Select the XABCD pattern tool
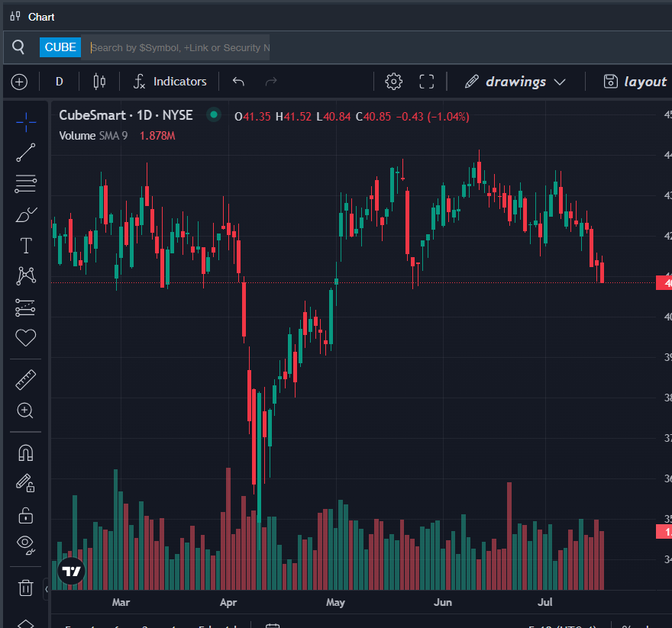Image resolution: width=672 pixels, height=628 pixels. [26, 275]
